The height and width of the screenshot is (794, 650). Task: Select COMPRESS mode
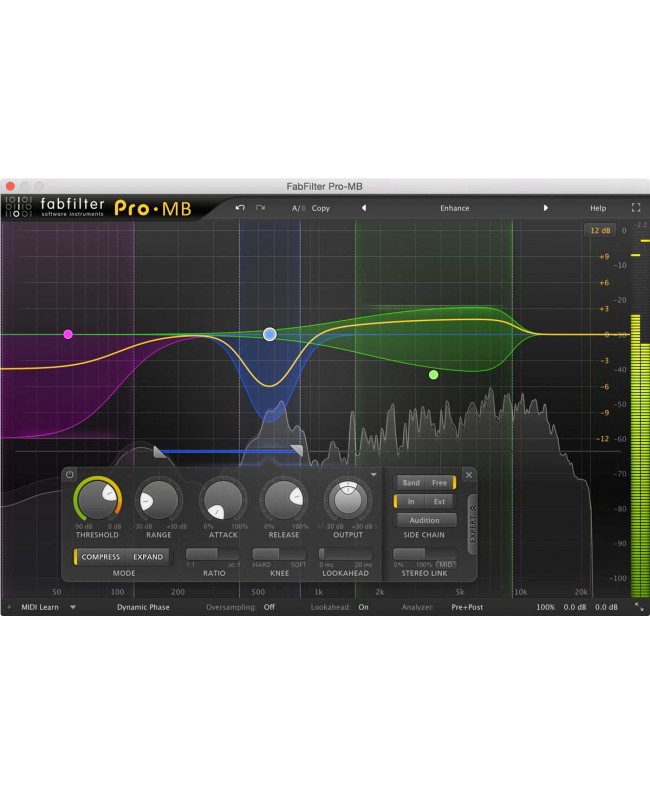click(x=101, y=557)
